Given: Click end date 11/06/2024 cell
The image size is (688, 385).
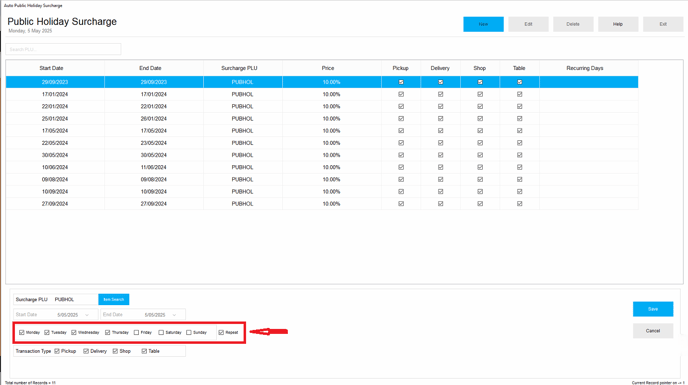Looking at the screenshot, I should (x=154, y=167).
